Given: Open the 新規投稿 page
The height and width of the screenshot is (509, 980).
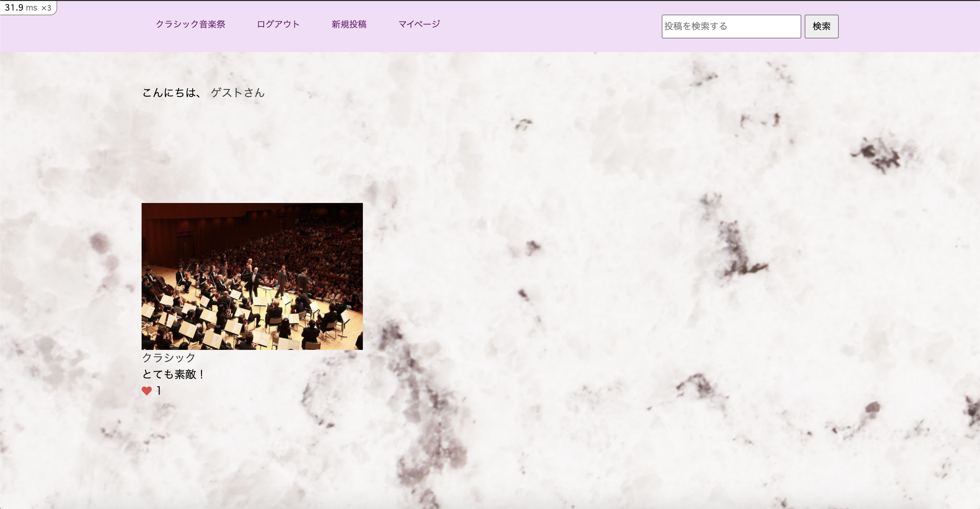Looking at the screenshot, I should point(349,24).
